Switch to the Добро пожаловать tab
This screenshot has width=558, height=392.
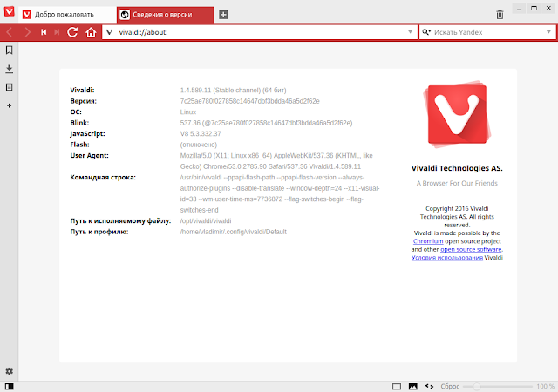68,15
